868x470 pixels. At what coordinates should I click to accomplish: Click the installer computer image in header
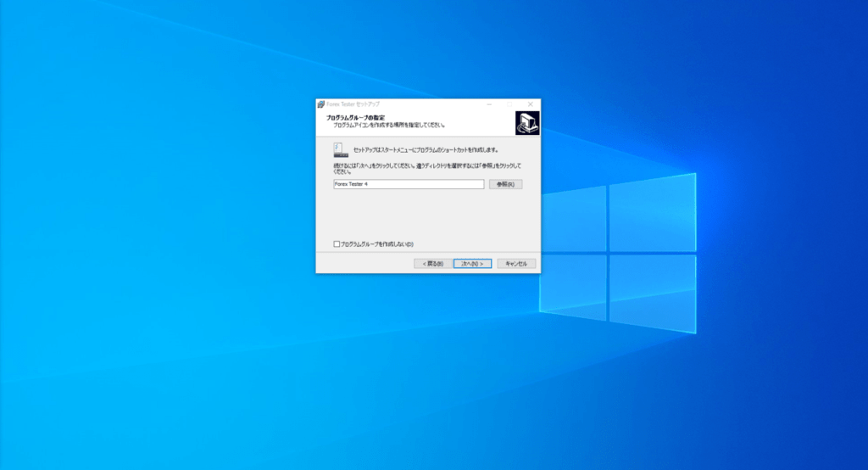pyautogui.click(x=527, y=122)
